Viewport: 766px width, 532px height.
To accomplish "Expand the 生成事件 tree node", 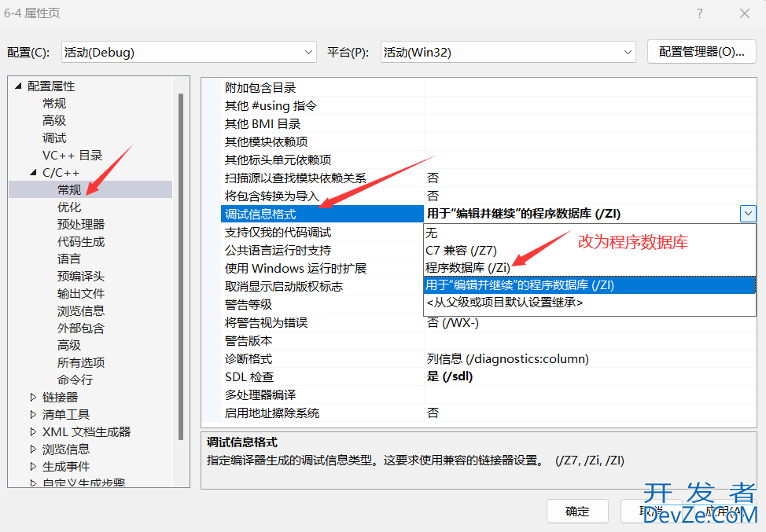I will 33,467.
